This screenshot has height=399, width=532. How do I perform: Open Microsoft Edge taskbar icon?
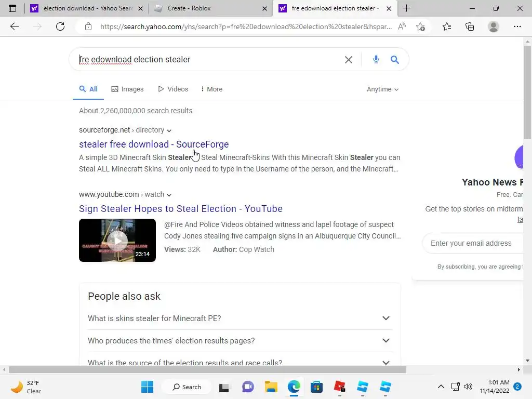point(294,387)
